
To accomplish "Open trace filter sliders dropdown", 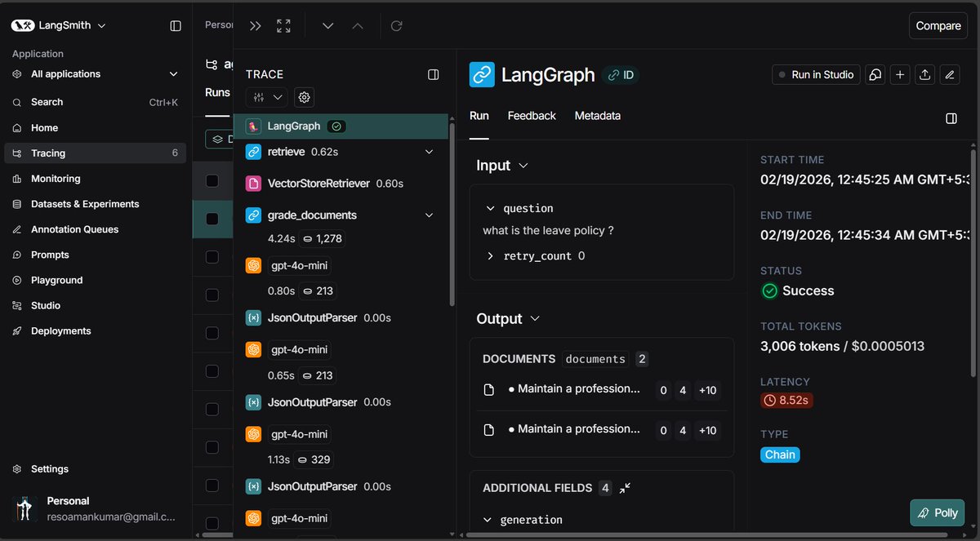I will tap(267, 97).
